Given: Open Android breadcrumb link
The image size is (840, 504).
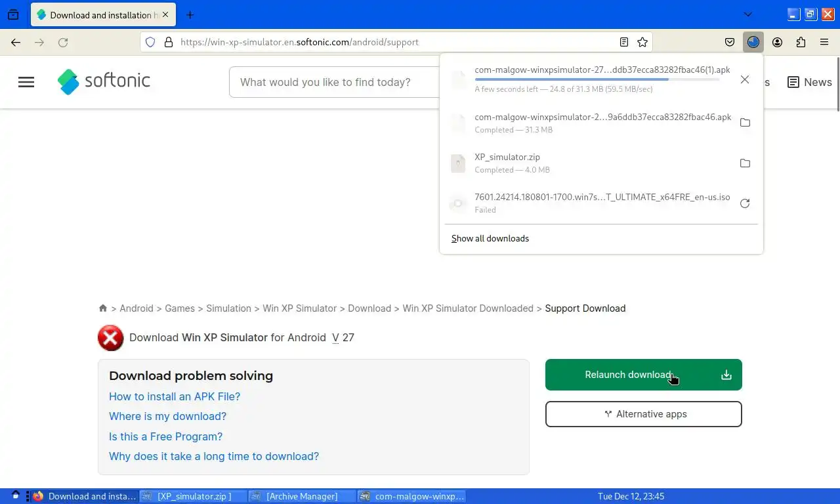Looking at the screenshot, I should click(136, 308).
